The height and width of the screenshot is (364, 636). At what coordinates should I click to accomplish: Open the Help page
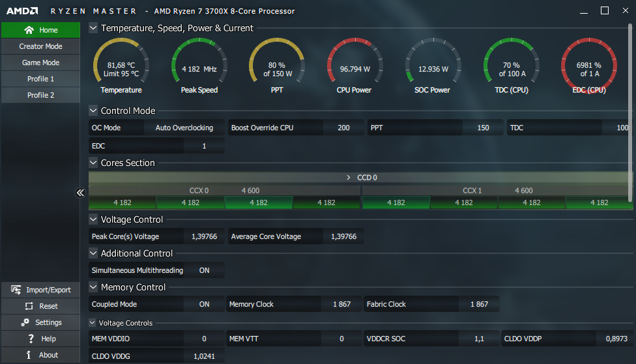click(x=40, y=339)
